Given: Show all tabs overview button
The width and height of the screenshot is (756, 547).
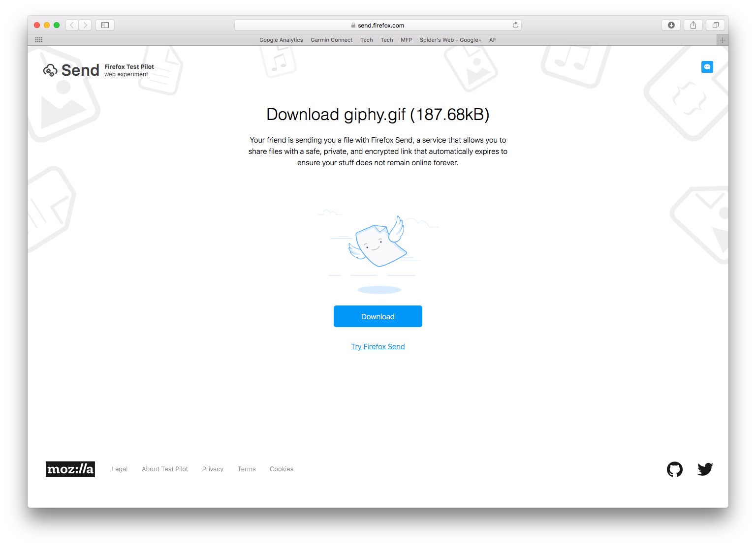Looking at the screenshot, I should (x=715, y=25).
